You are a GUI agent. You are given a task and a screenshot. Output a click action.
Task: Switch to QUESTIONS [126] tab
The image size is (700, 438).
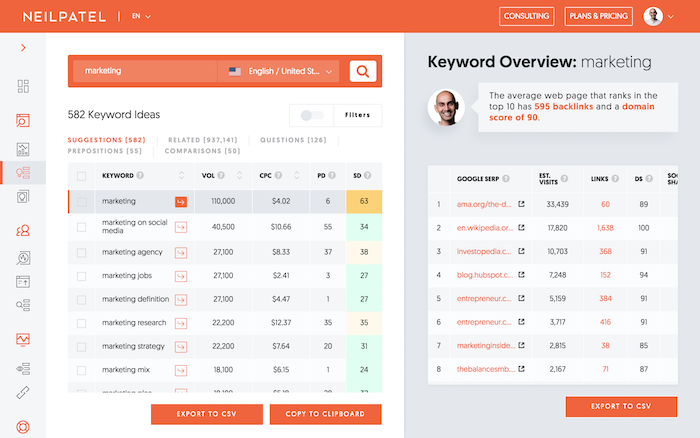pyautogui.click(x=293, y=140)
